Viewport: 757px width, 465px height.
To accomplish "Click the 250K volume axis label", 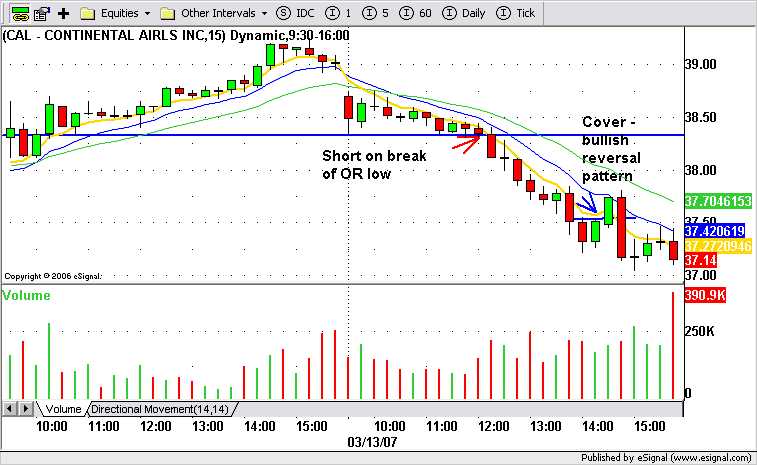I will [x=700, y=331].
